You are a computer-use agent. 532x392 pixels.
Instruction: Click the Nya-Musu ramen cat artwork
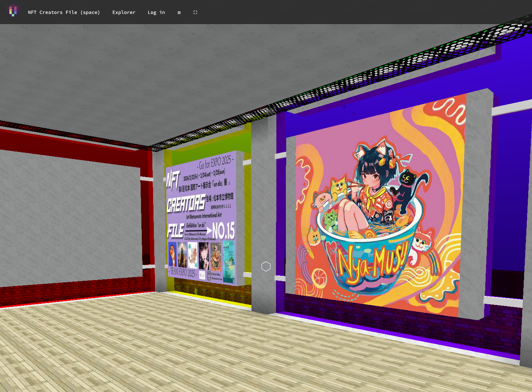[x=380, y=205]
